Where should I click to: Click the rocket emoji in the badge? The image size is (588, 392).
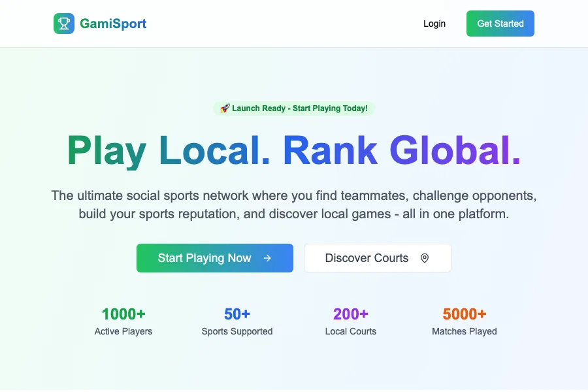[225, 108]
